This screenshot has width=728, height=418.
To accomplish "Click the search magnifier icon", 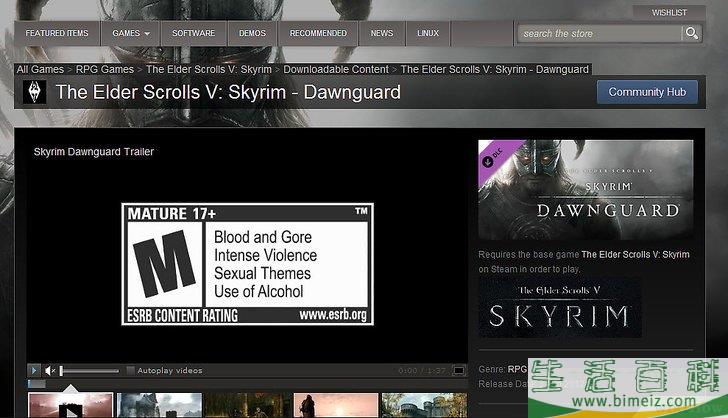I will click(691, 33).
